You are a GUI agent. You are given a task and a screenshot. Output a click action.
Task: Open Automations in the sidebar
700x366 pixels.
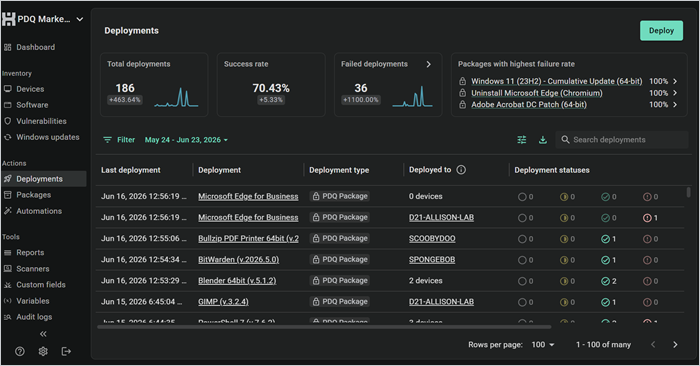click(39, 211)
